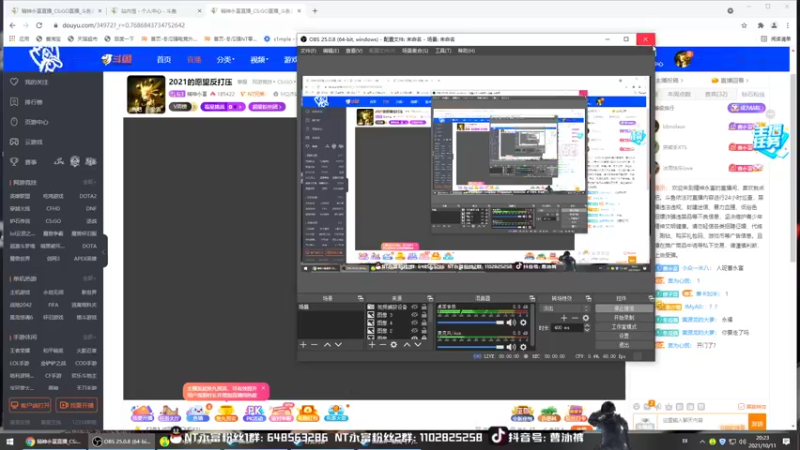Go to 首页 in Douyu navigation

coord(164,60)
